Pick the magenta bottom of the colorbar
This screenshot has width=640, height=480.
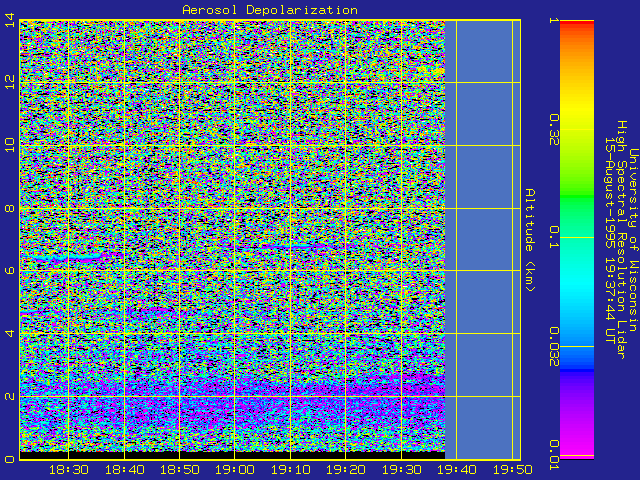pos(577,447)
